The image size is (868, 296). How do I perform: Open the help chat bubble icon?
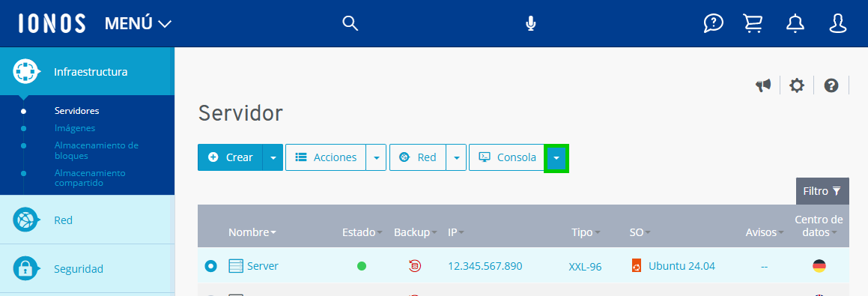(714, 23)
